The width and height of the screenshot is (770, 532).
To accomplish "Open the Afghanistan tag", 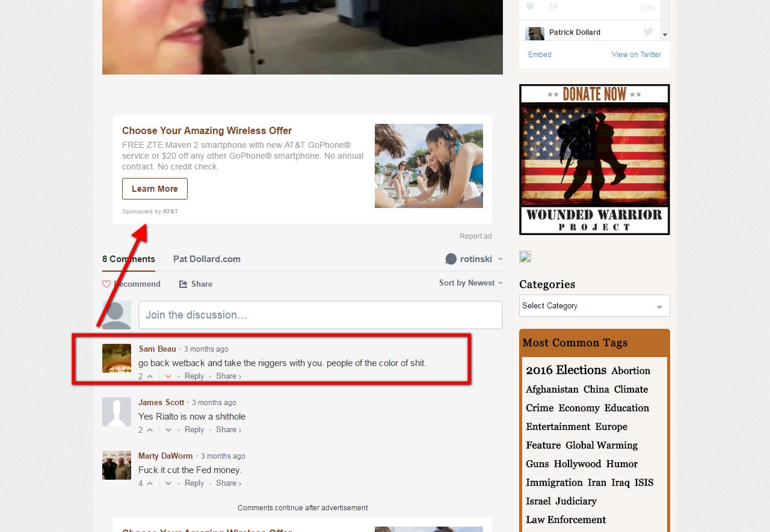I will [552, 390].
